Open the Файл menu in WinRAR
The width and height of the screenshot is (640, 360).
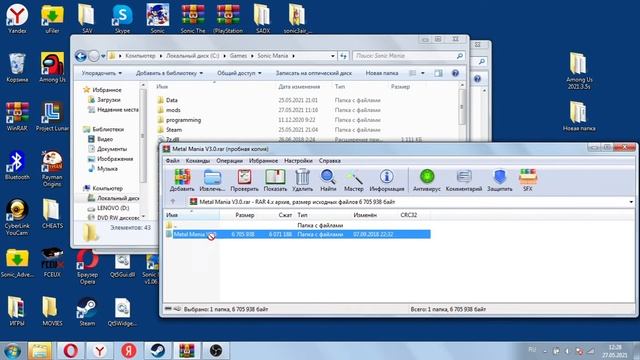point(172,161)
